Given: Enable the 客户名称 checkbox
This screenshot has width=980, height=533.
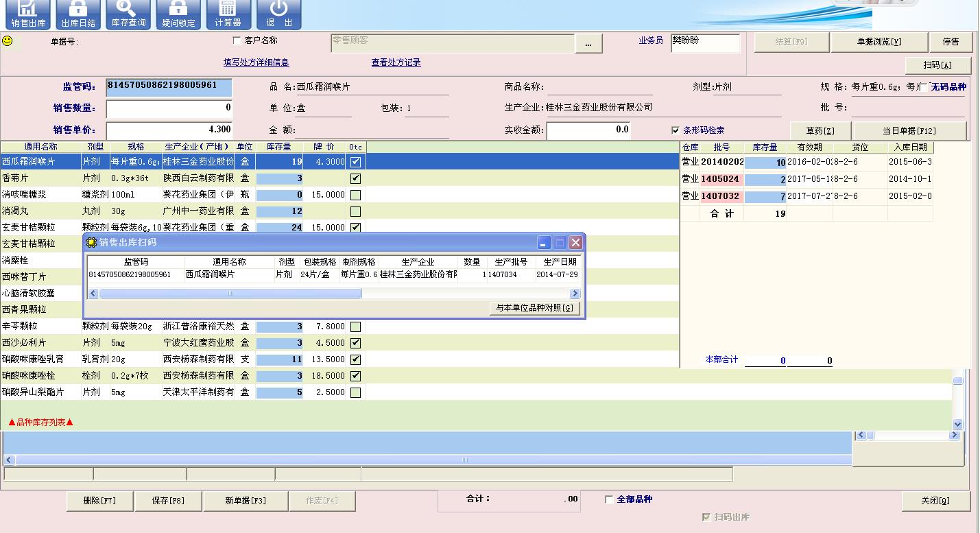Looking at the screenshot, I should 237,41.
